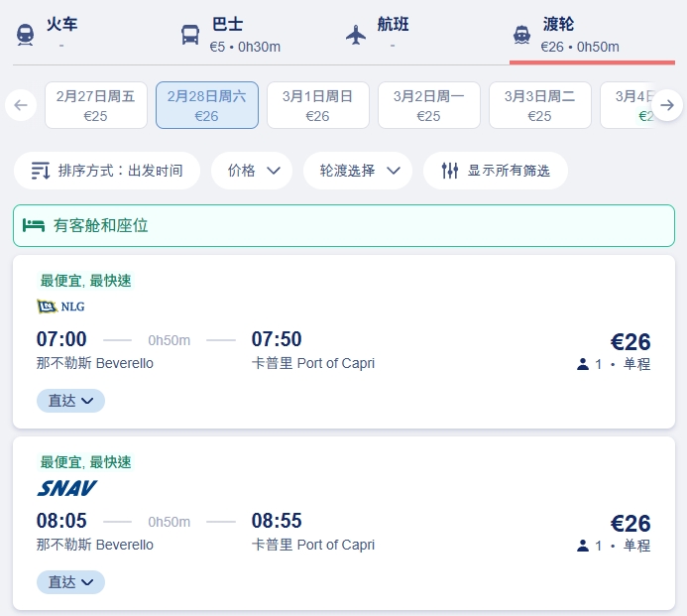Expand the 价格 price filter dropdown
The height and width of the screenshot is (616, 687).
coord(252,171)
